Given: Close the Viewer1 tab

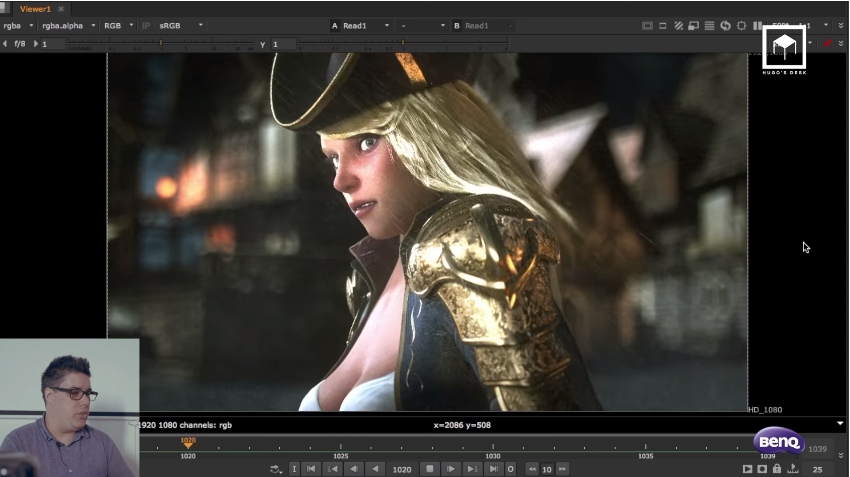Looking at the screenshot, I should pos(61,9).
